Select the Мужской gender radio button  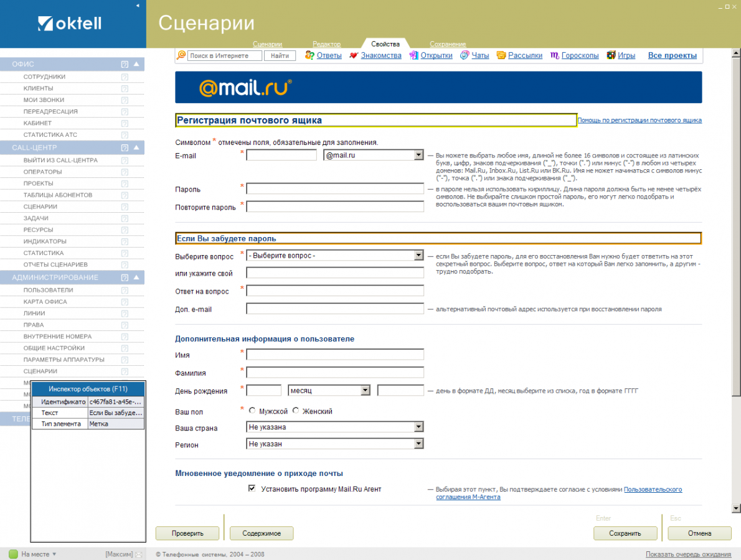point(252,411)
